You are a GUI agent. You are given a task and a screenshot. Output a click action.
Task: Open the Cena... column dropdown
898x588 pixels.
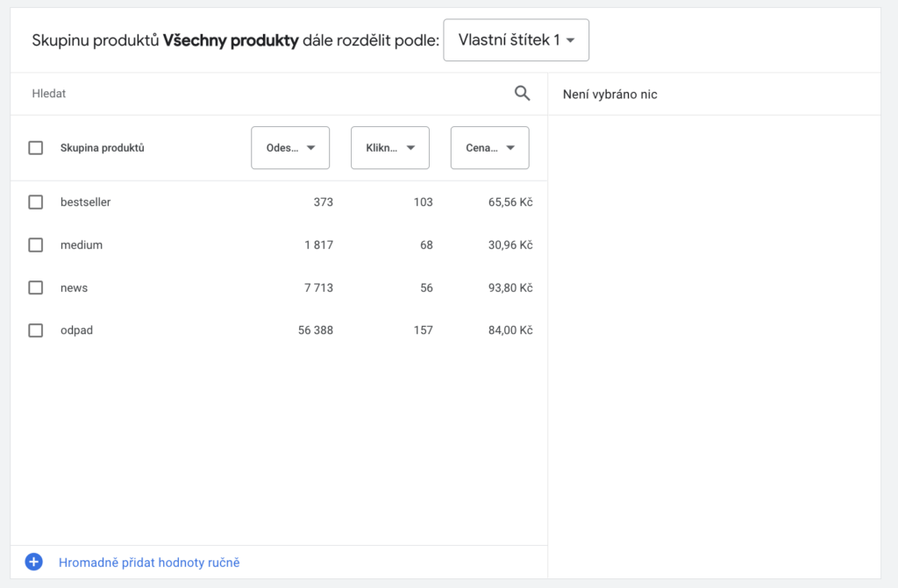tap(489, 148)
